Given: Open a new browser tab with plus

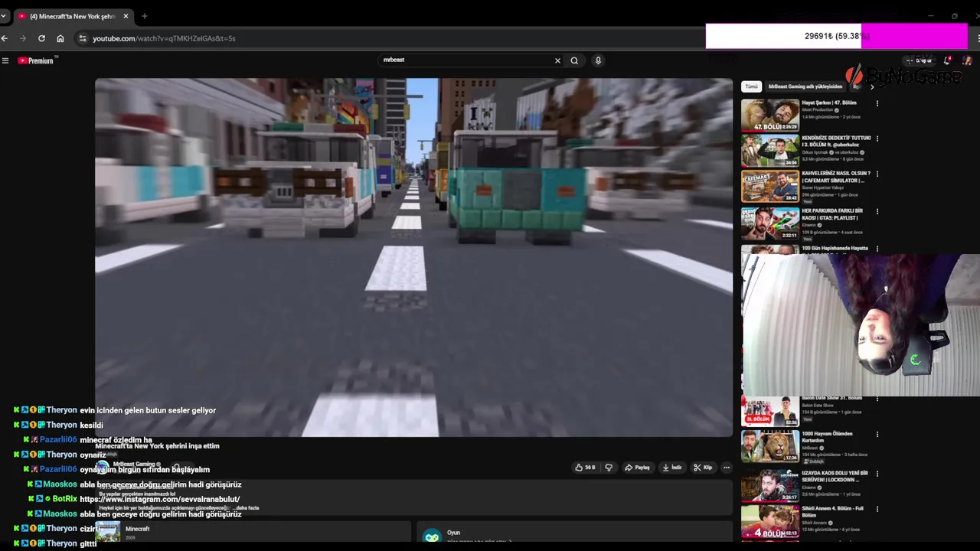Looking at the screenshot, I should 144,16.
